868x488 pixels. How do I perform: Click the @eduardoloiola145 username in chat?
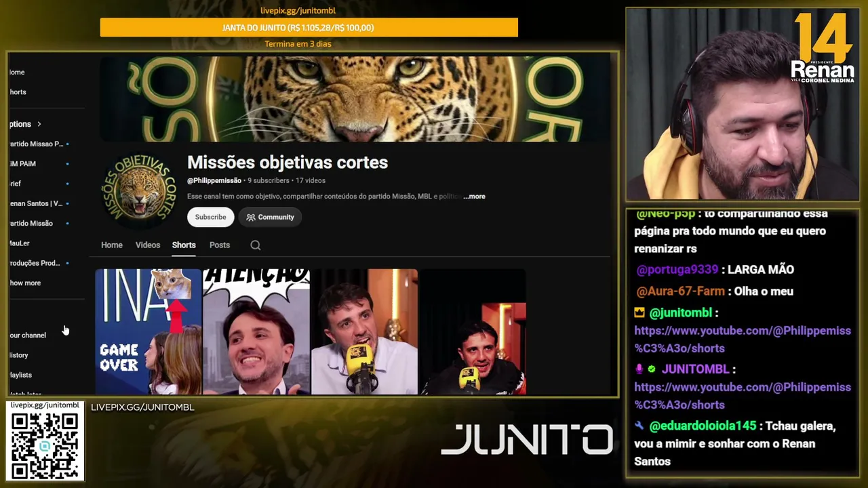click(703, 426)
